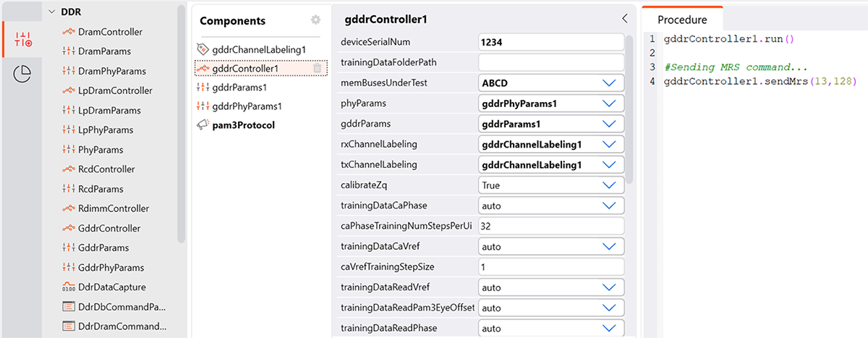This screenshot has width=868, height=338.
Task: Select GddrController in the DDR list
Action: [x=109, y=228]
